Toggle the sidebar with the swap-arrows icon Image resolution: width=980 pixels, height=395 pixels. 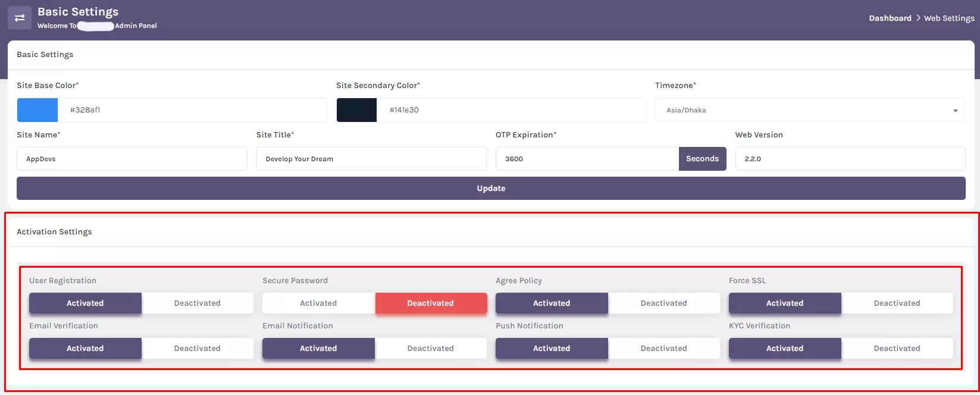coord(20,18)
